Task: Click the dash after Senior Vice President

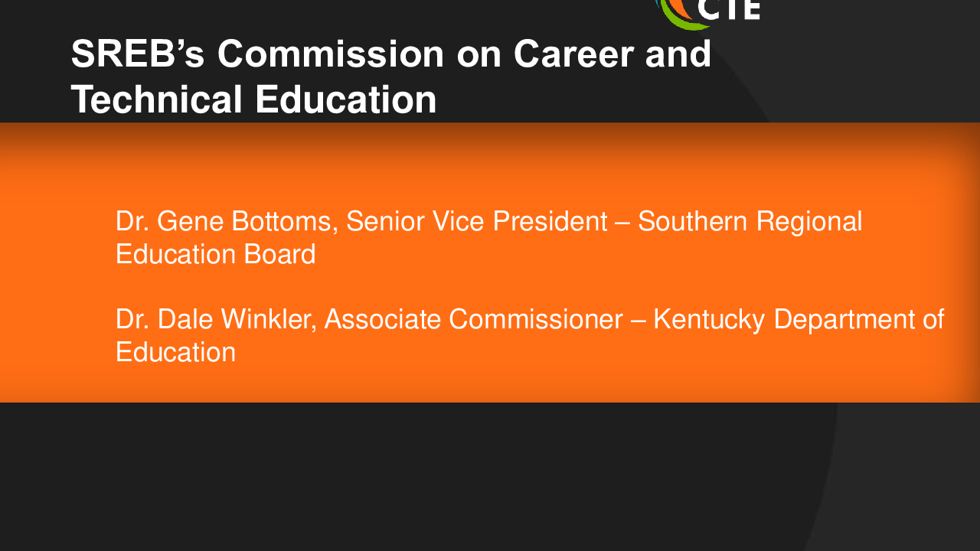Action: point(622,223)
